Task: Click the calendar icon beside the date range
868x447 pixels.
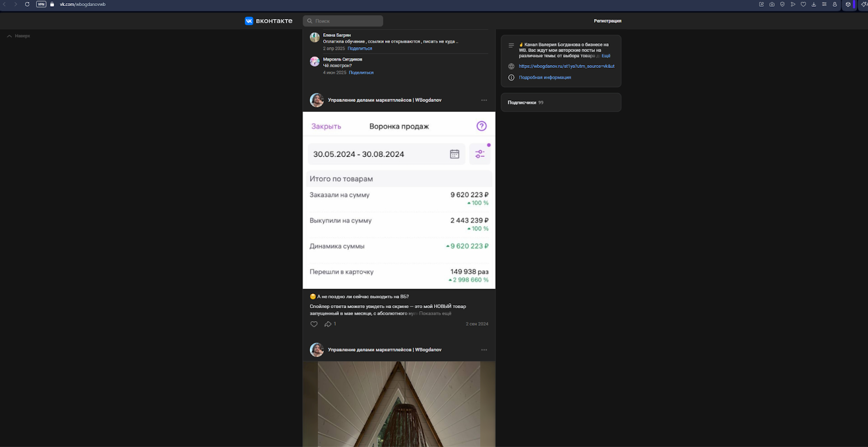Action: pyautogui.click(x=455, y=154)
